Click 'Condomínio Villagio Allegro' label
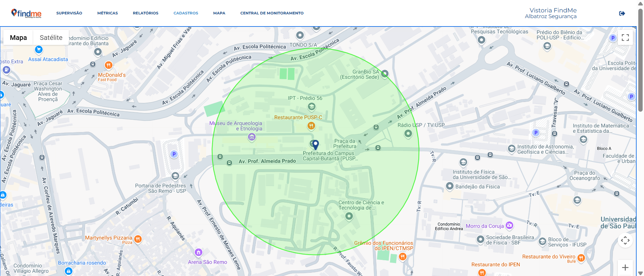The width and height of the screenshot is (644, 276). [x=31, y=268]
